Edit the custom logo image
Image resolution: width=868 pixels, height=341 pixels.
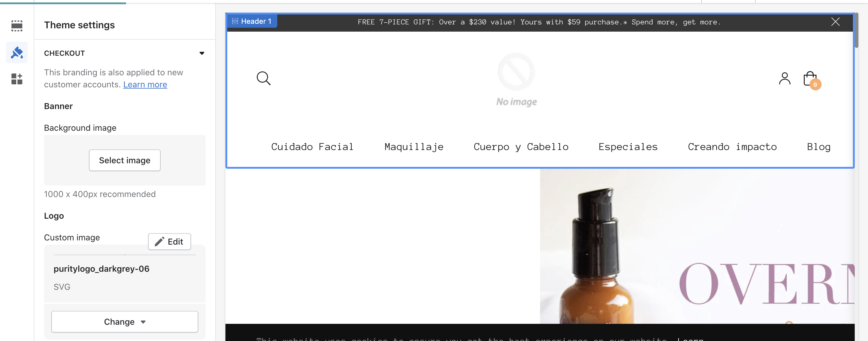(x=169, y=241)
